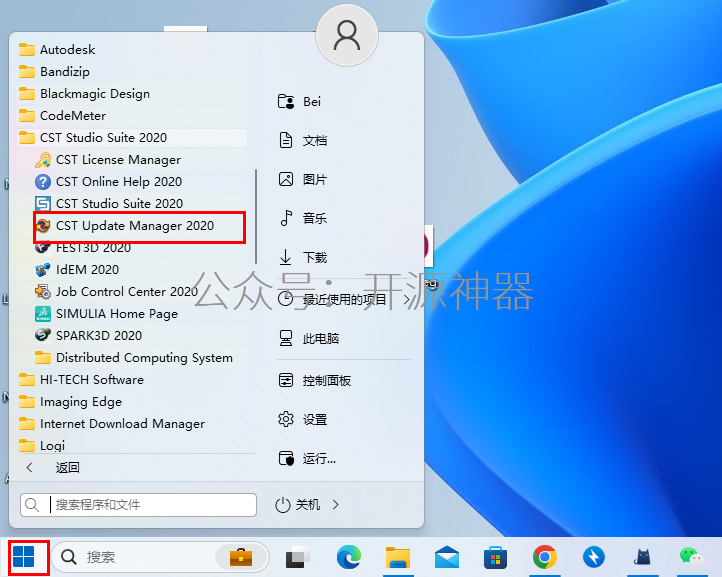Open CST License Manager key icon

tap(43, 160)
